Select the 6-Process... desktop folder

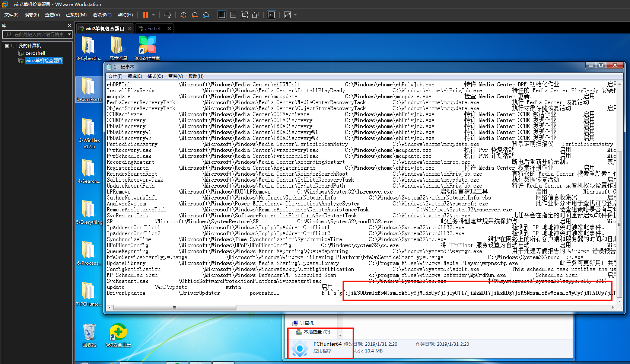89,253
